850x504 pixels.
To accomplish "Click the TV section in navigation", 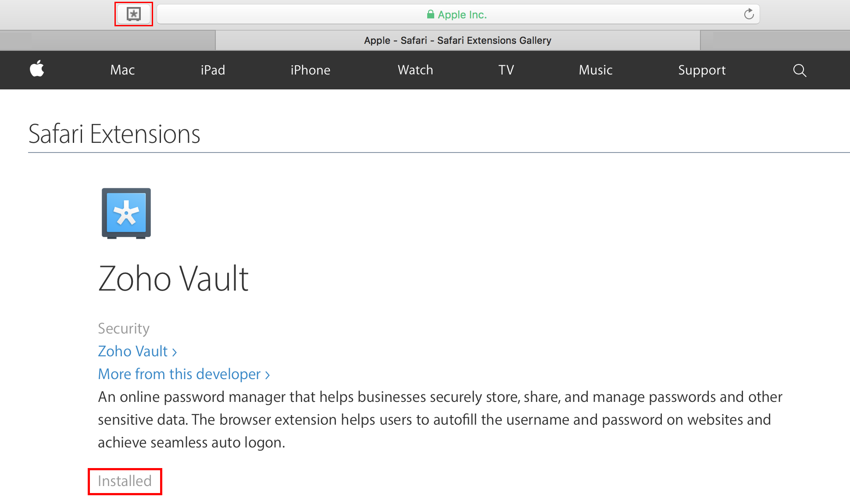I will [506, 70].
